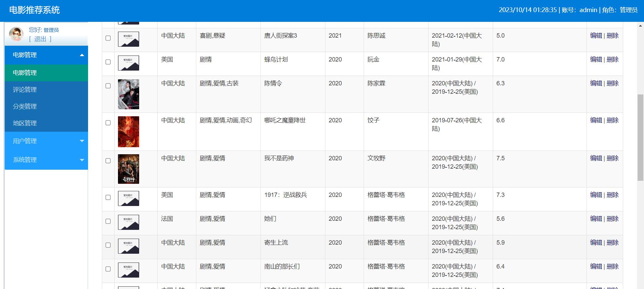Image resolution: width=644 pixels, height=289 pixels.
Task: Click the header timestamp 2023/10/14 01:28:35
Action: [x=528, y=10]
